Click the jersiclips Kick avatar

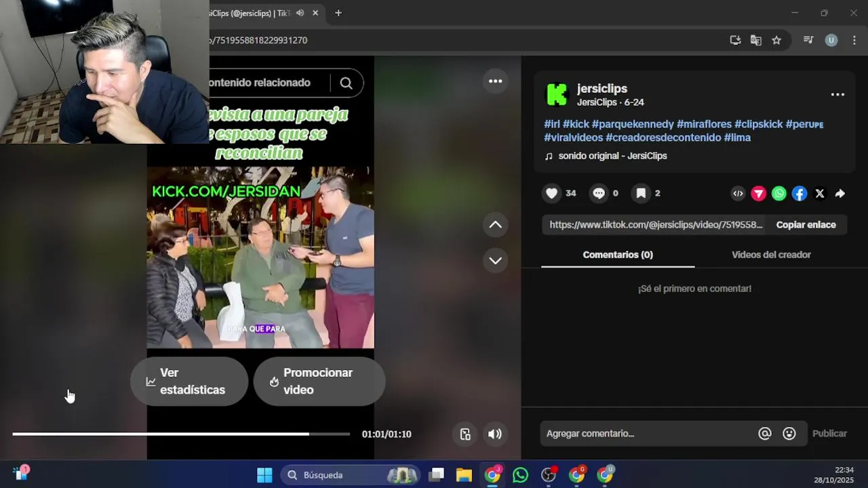point(557,95)
